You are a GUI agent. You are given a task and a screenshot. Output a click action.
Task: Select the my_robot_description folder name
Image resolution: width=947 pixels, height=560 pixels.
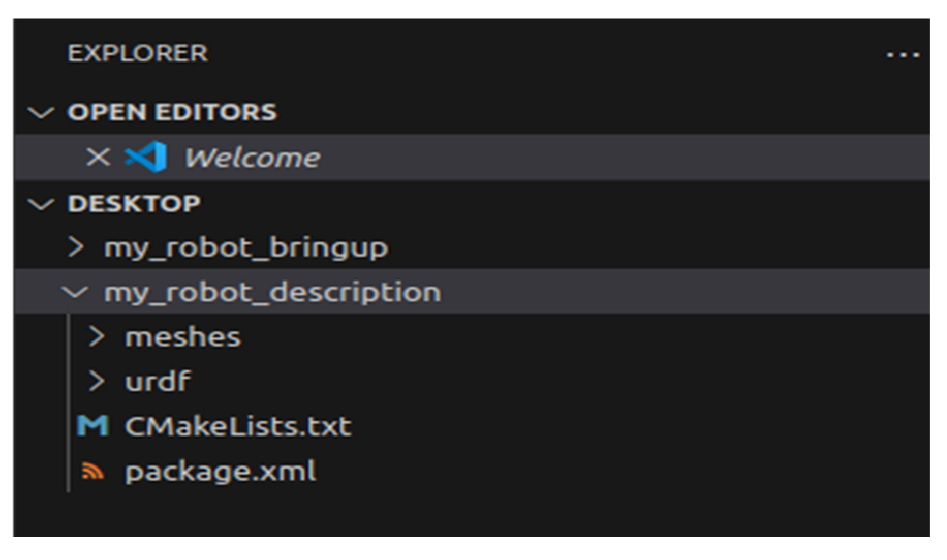coord(272,292)
